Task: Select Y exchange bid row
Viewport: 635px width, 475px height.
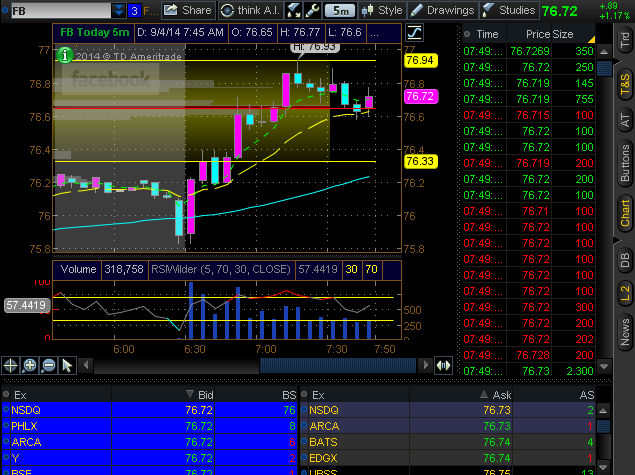Action: 150,458
